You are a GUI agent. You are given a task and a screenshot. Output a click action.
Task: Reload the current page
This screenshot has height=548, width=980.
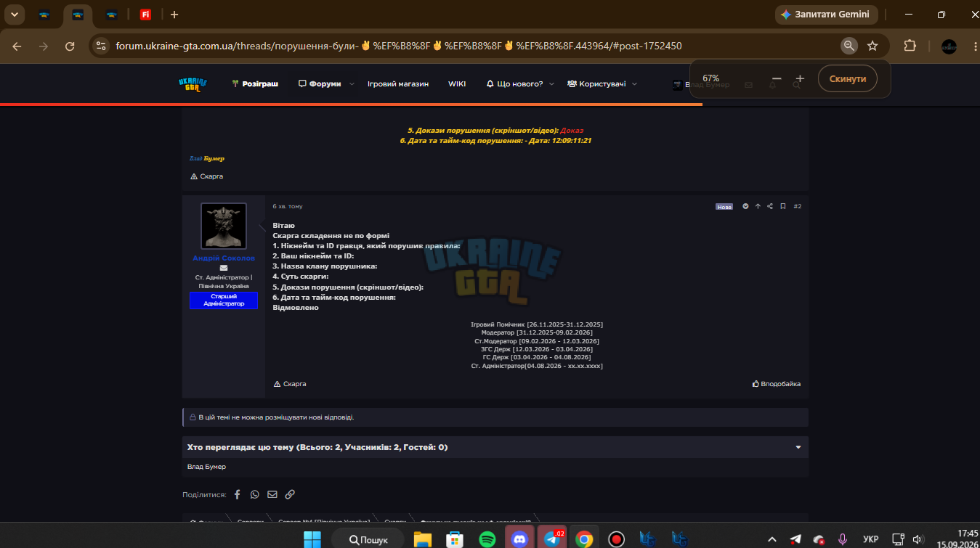click(70, 46)
